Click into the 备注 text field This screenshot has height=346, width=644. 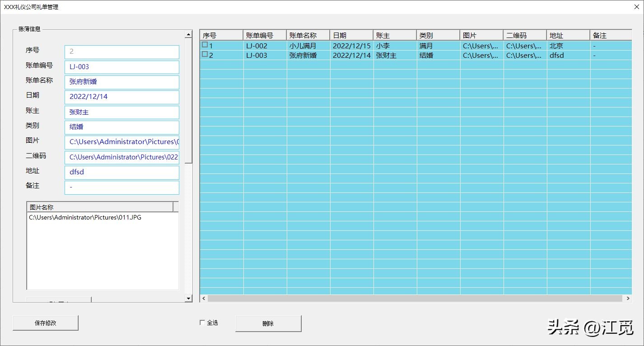tap(121, 187)
